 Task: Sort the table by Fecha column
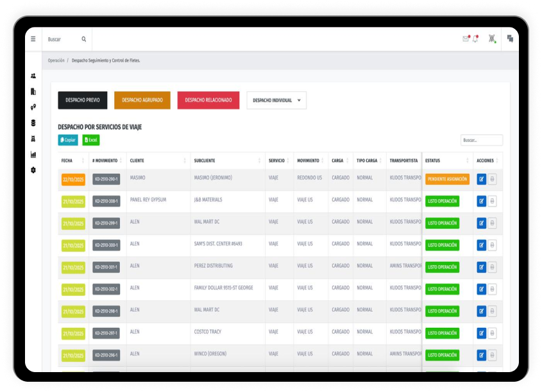tap(73, 161)
